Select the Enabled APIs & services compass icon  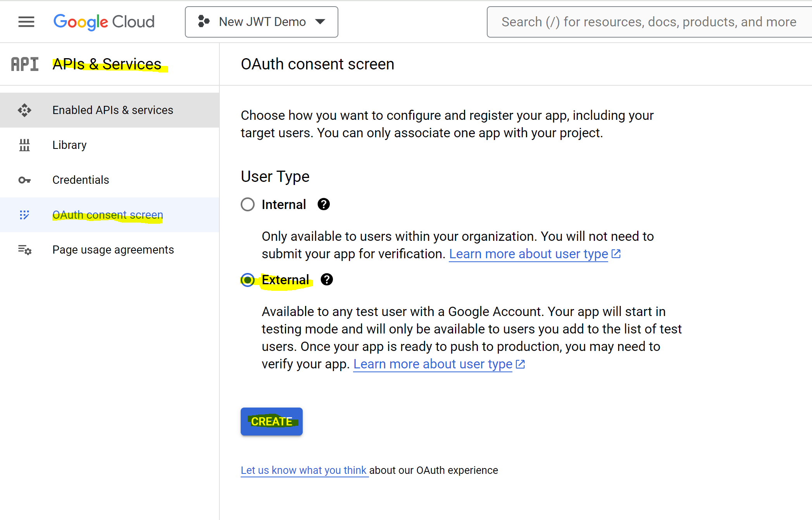point(24,110)
